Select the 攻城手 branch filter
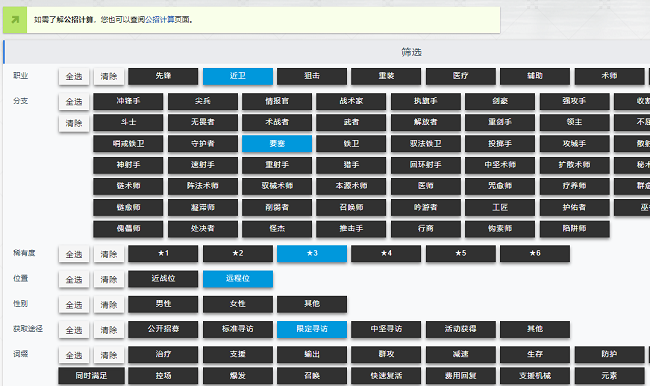The width and height of the screenshot is (650, 386). click(x=575, y=144)
